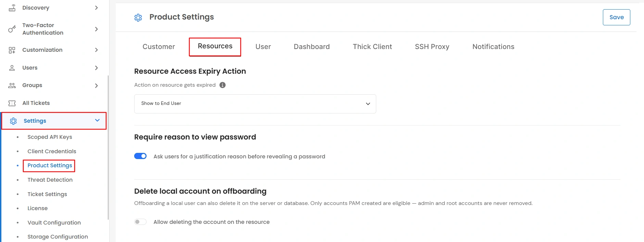This screenshot has width=644, height=242.
Task: Switch to the Resources tab
Action: pos(215,46)
